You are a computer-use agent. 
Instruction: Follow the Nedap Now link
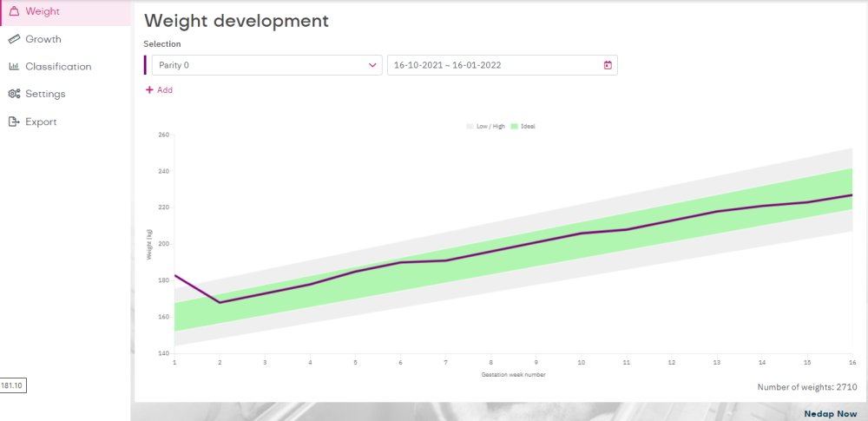pos(830,414)
